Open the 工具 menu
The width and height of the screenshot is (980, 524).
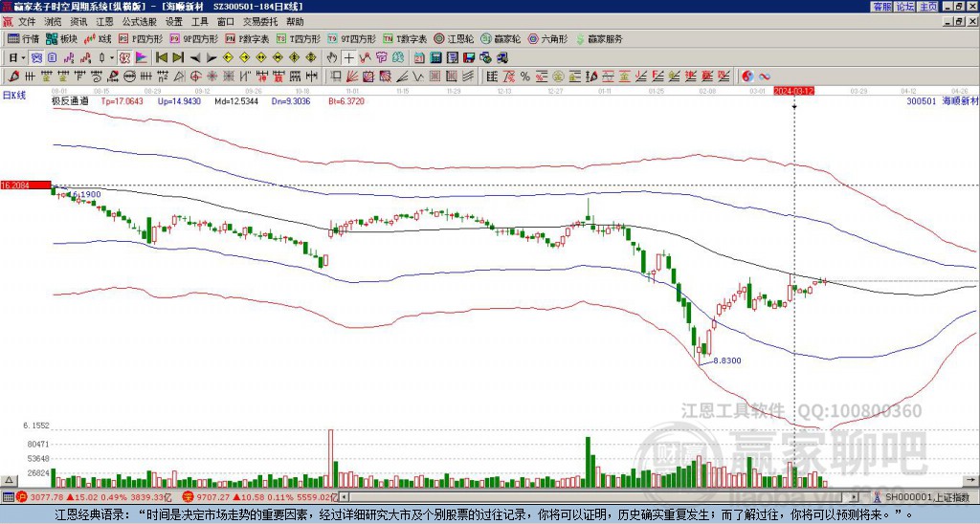click(x=199, y=22)
